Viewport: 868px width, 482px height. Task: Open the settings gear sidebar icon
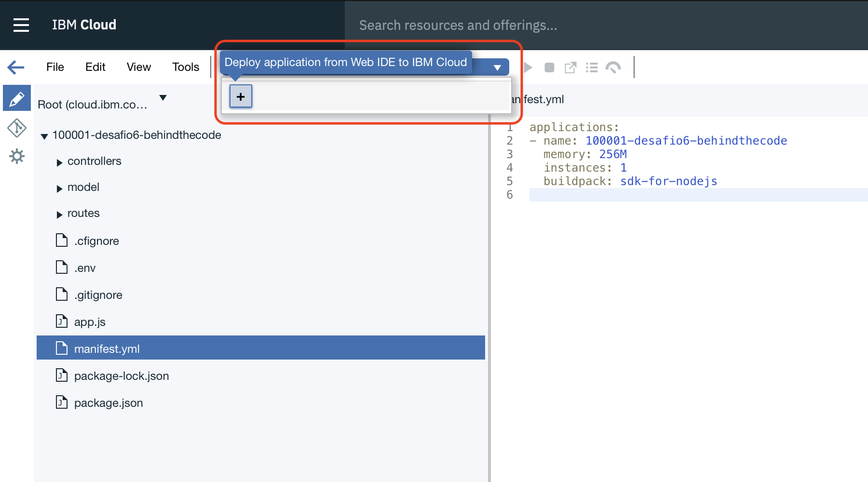pyautogui.click(x=17, y=156)
